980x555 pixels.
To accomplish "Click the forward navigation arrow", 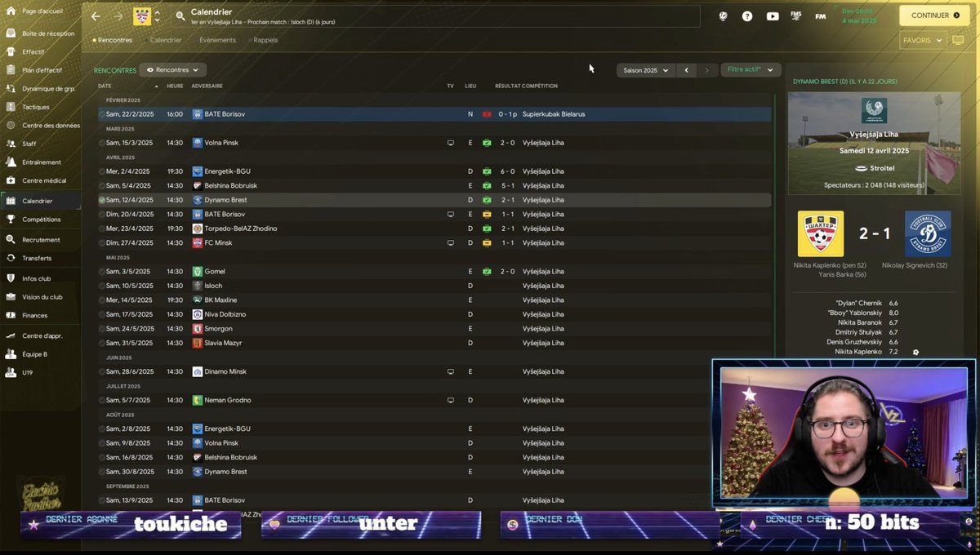I will [118, 16].
